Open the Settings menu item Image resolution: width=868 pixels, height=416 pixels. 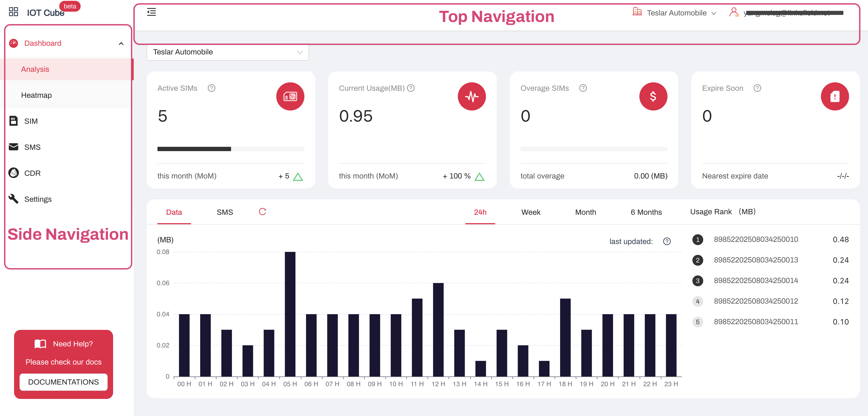[x=67, y=199]
